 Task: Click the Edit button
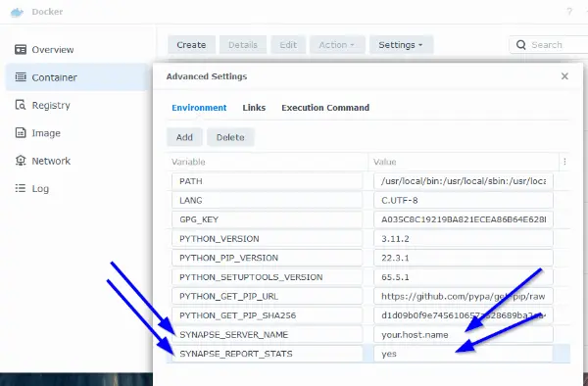[288, 45]
